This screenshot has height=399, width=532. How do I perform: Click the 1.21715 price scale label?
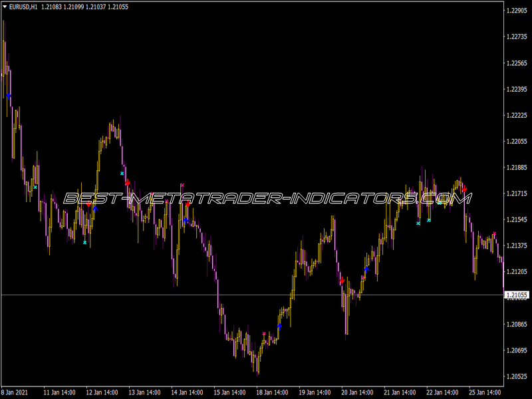(517, 194)
